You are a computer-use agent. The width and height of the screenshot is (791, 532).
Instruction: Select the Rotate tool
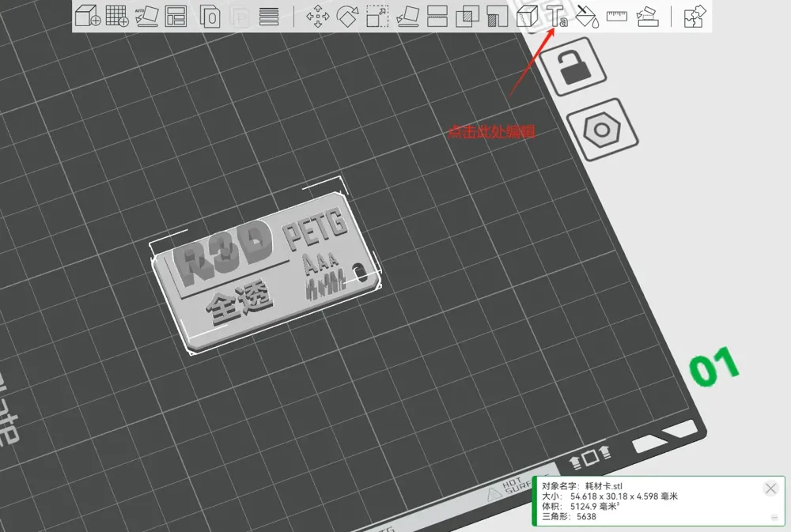347,16
